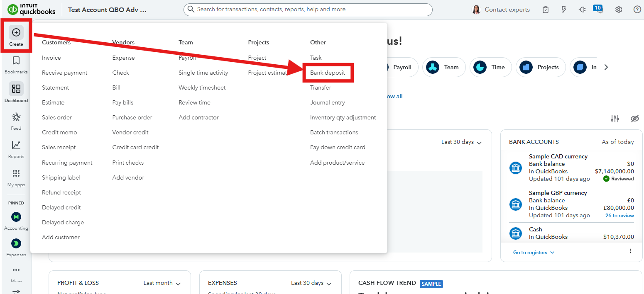Open Reports from the sidebar

pyautogui.click(x=16, y=145)
